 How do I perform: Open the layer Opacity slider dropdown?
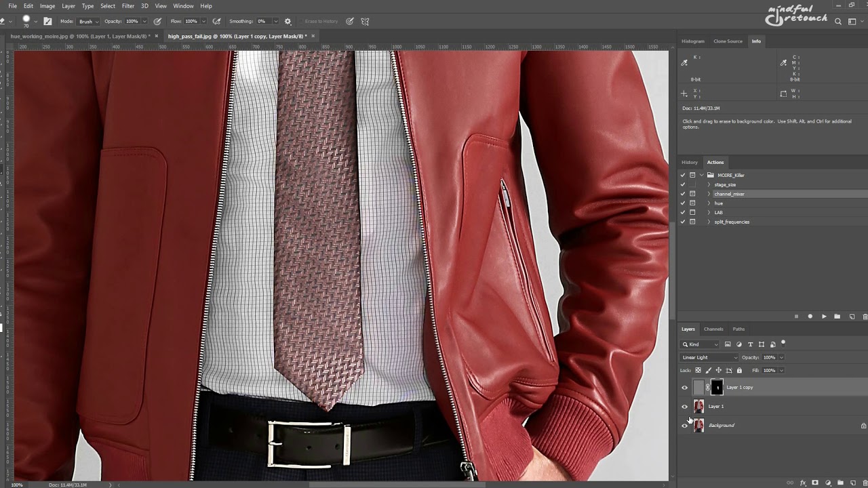[781, 357]
